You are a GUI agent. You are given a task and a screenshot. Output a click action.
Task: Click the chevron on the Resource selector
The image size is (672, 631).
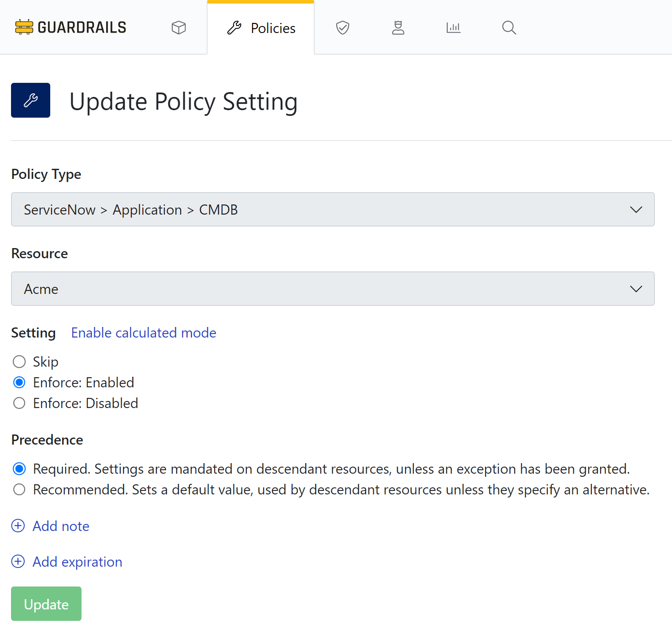click(x=636, y=289)
